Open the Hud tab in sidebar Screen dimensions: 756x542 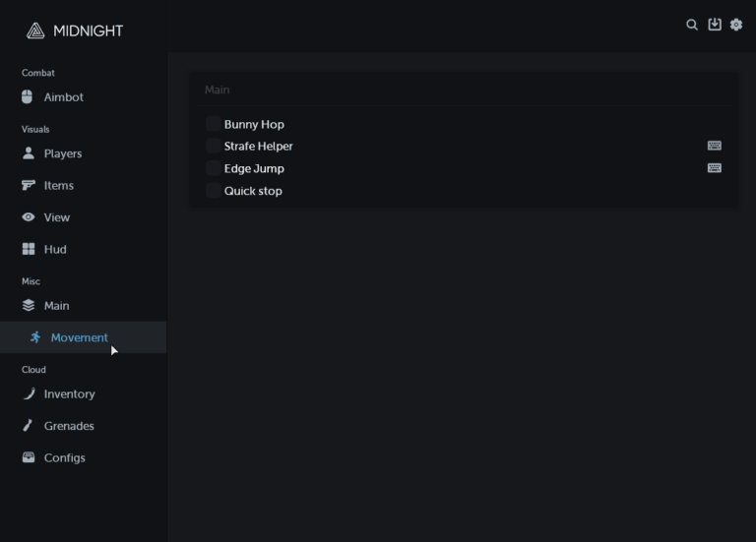(55, 249)
